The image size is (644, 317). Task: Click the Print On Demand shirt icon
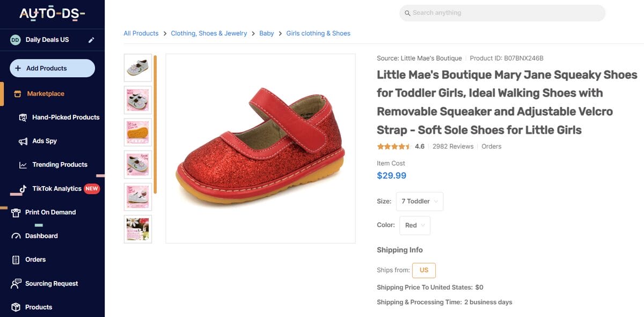pyautogui.click(x=16, y=212)
